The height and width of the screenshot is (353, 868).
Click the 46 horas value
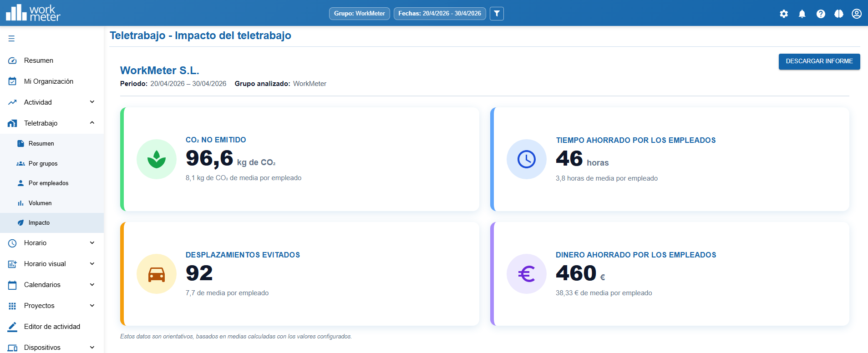click(x=582, y=159)
